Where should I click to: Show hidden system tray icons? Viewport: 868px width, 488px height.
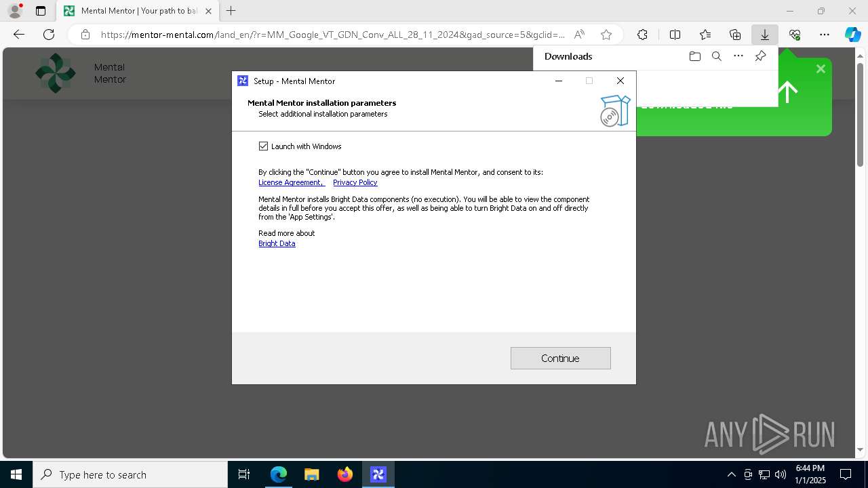pyautogui.click(x=731, y=474)
